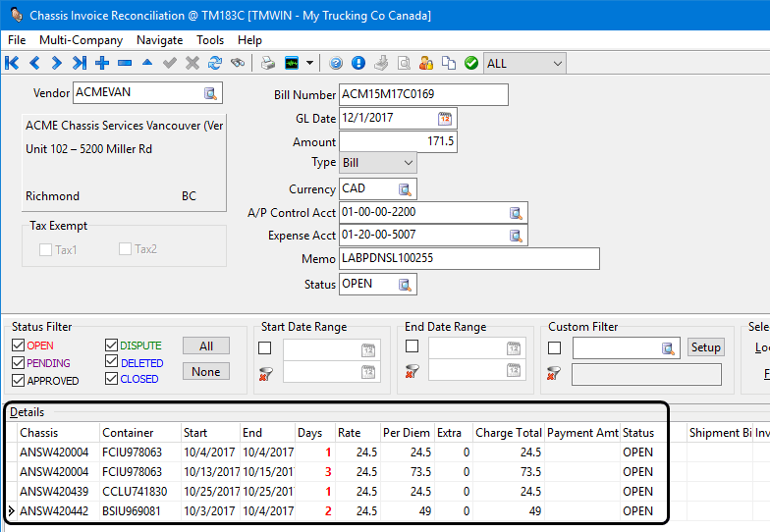This screenshot has width=770, height=532.
Task: Jump to the last record
Action: coord(80,63)
